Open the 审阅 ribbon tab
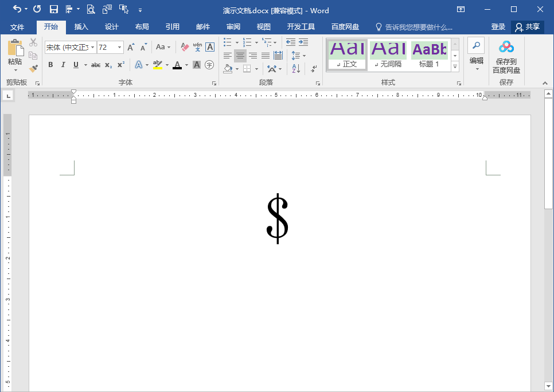 tap(233, 27)
